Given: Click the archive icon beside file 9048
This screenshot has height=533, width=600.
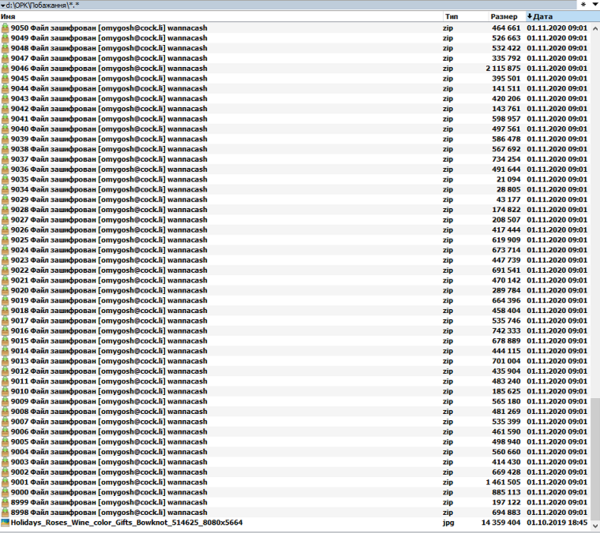Looking at the screenshot, I should 5,48.
